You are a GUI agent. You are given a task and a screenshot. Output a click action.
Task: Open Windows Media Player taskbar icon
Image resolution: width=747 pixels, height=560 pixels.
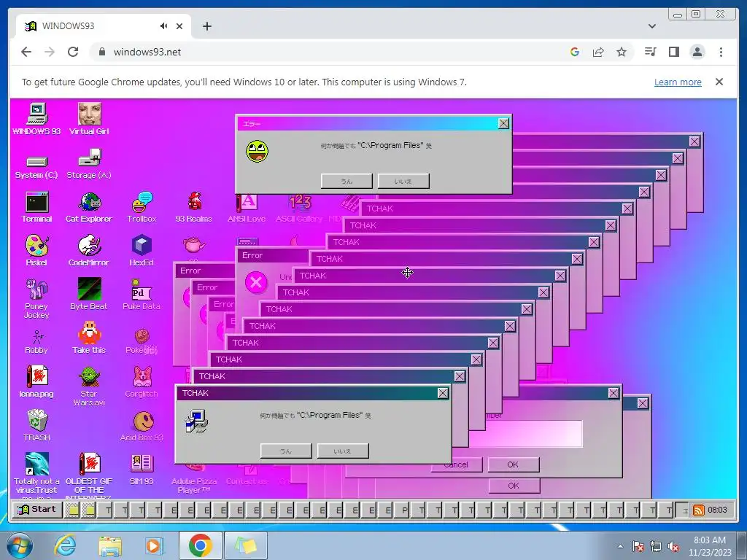pyautogui.click(x=153, y=545)
